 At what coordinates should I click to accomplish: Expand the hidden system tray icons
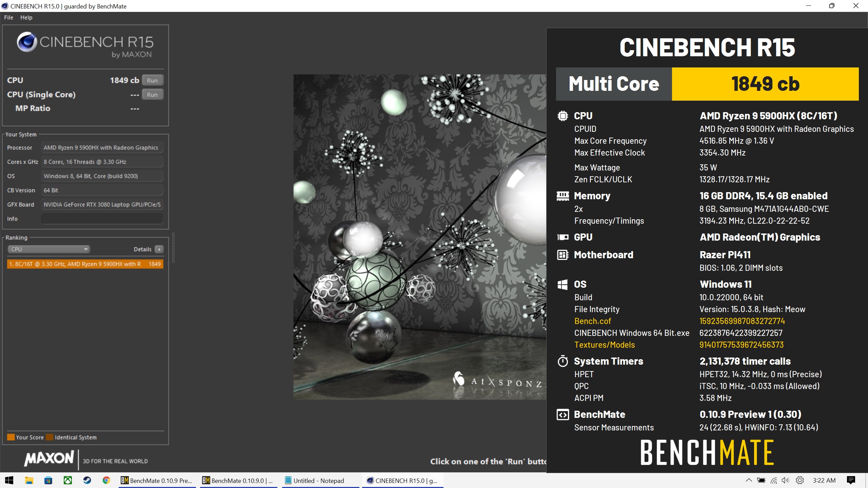pos(749,480)
